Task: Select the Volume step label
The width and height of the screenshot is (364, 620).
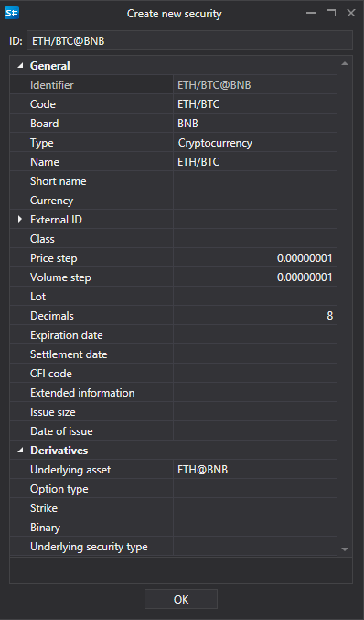Action: tap(60, 277)
